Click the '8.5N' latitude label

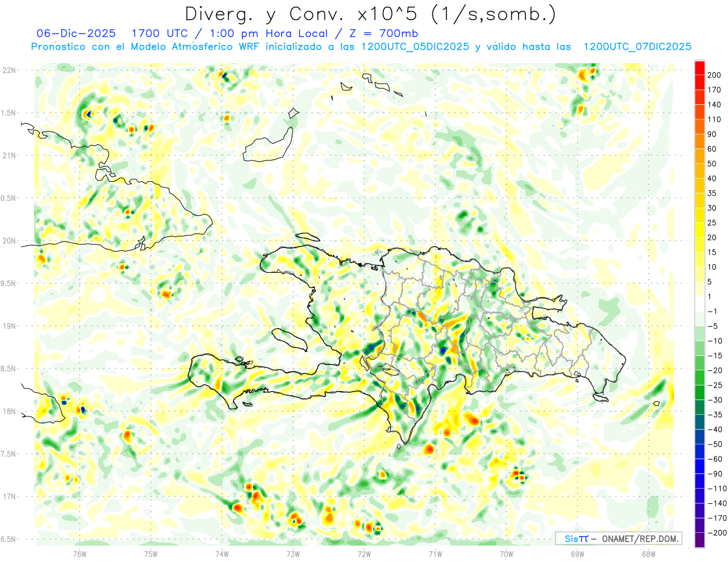coord(9,369)
